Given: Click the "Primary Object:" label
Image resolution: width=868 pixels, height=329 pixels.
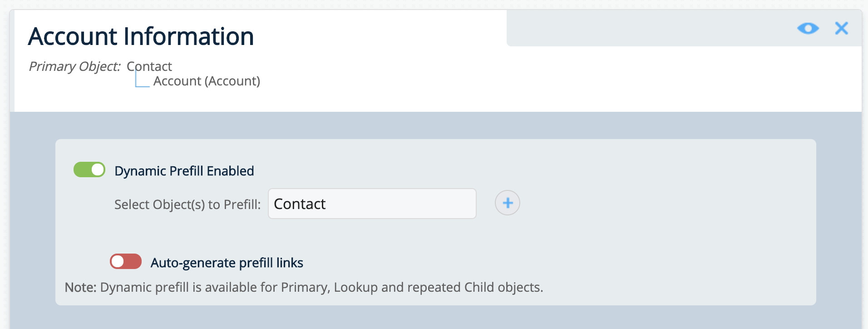Looking at the screenshot, I should click(74, 66).
